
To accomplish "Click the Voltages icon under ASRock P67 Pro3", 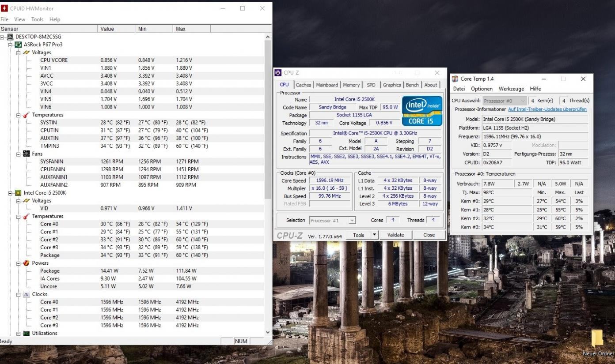I will 27,53.
